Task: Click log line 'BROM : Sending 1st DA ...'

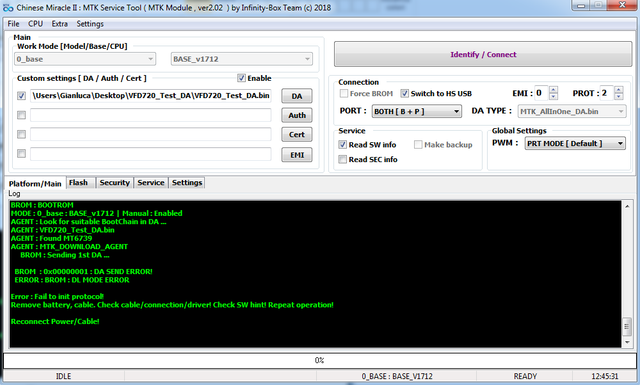Action: 65,255
